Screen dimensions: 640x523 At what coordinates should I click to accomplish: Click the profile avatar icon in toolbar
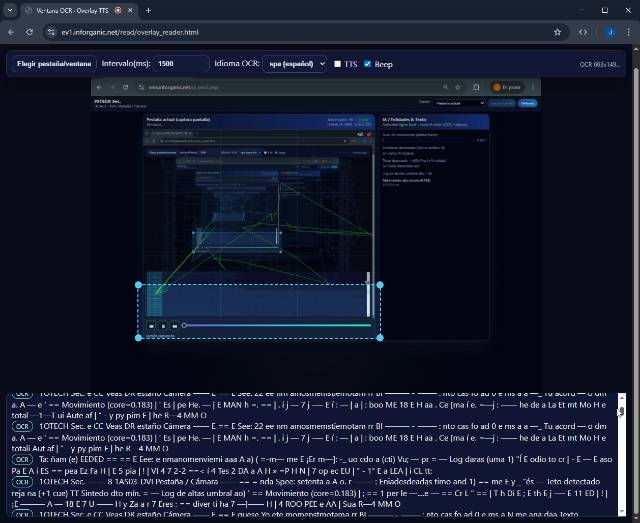tap(609, 32)
